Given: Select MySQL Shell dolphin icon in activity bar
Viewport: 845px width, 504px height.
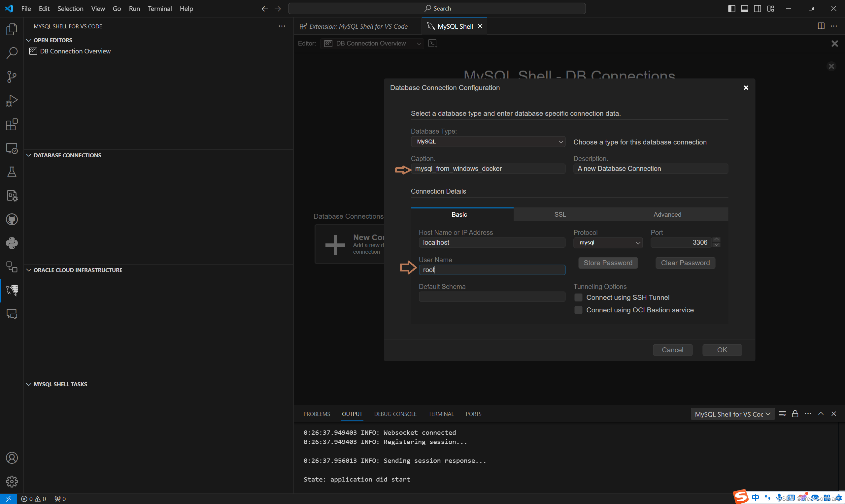Looking at the screenshot, I should (12, 290).
